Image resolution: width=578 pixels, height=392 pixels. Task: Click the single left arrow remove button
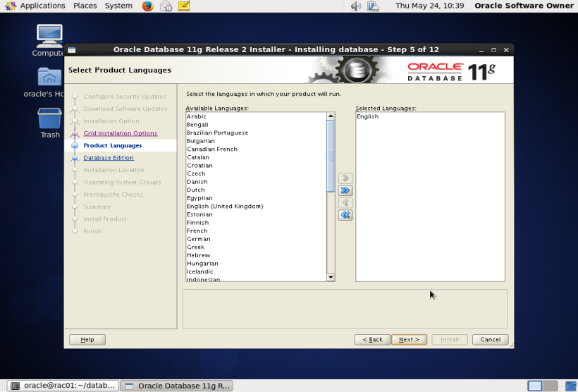point(345,202)
